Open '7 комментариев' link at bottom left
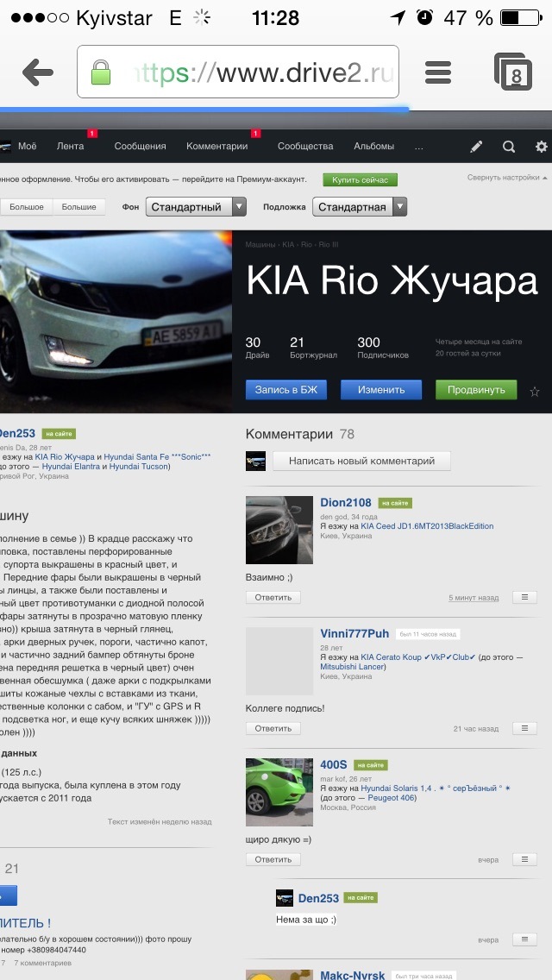 42,963
